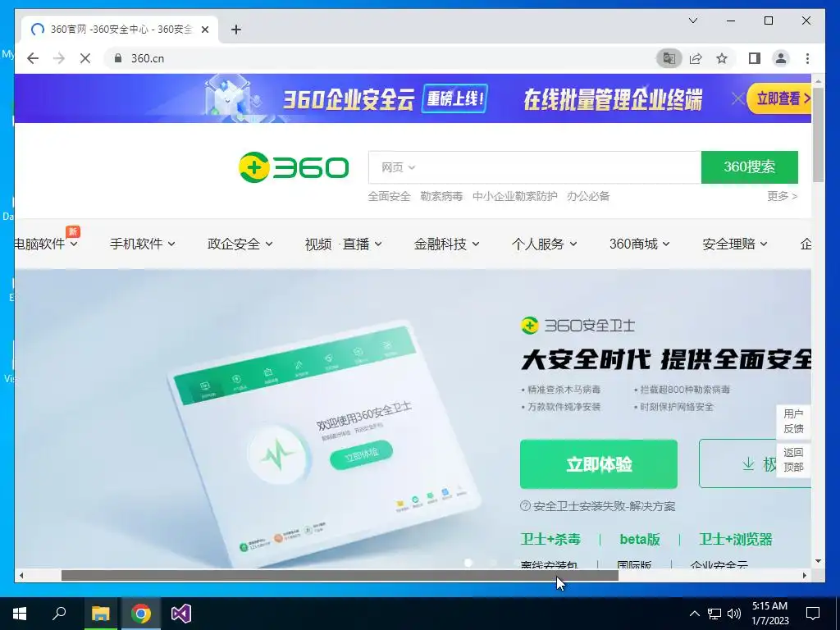Open volume tray icon
The image size is (840, 630).
click(734, 614)
